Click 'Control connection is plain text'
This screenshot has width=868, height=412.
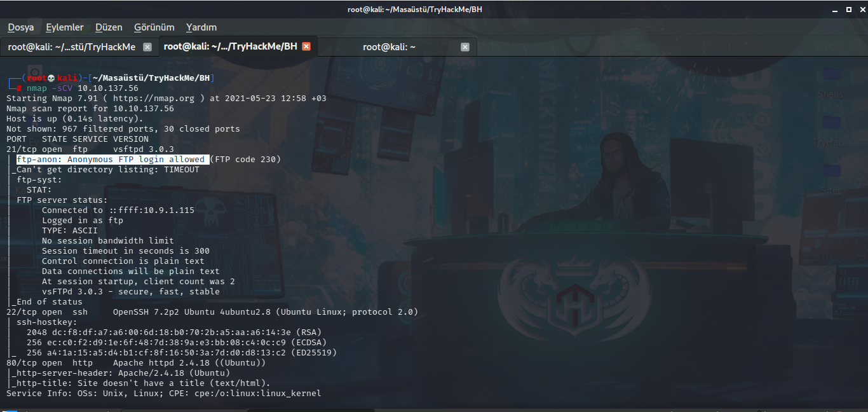123,261
